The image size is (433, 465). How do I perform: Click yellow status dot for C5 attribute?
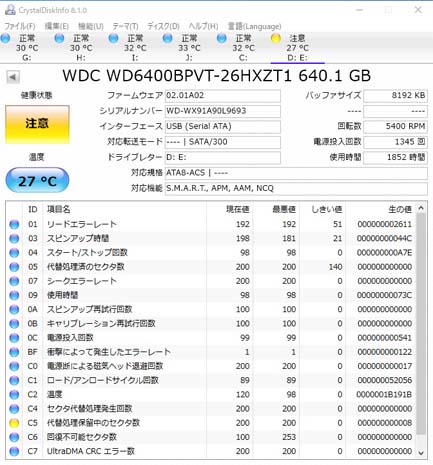pyautogui.click(x=14, y=423)
